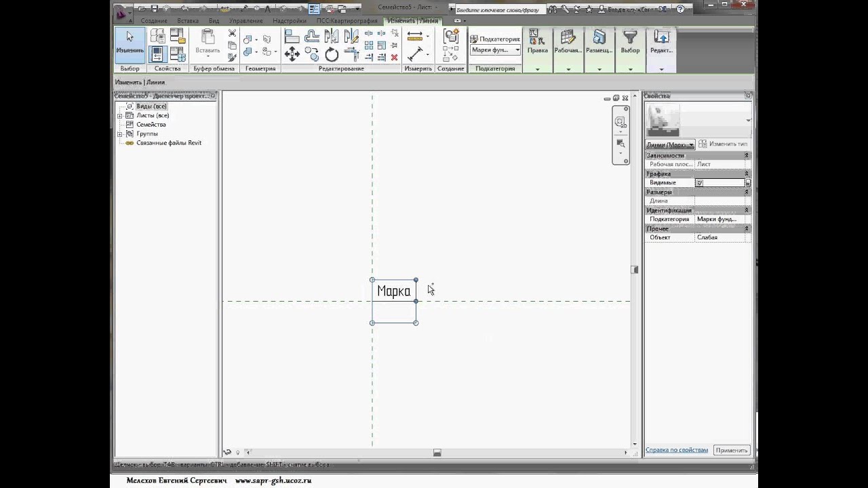
Task: Open the Revit application menu logo
Action: click(123, 12)
